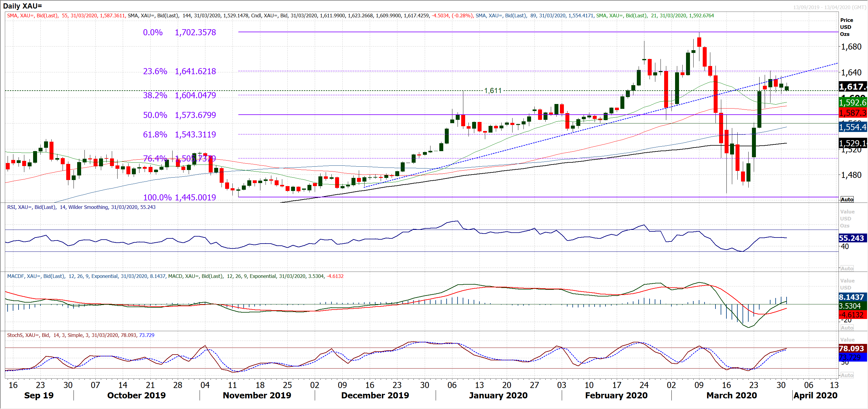Click the Auto button on RSI scale

(x=847, y=269)
